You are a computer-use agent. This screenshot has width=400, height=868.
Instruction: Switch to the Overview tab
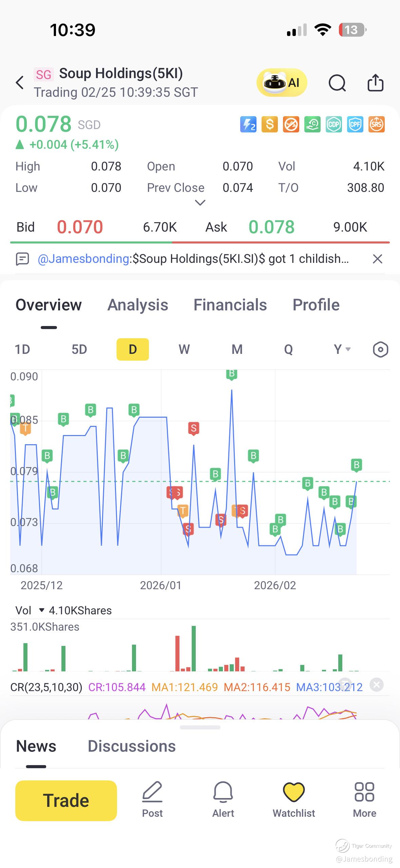coord(49,305)
